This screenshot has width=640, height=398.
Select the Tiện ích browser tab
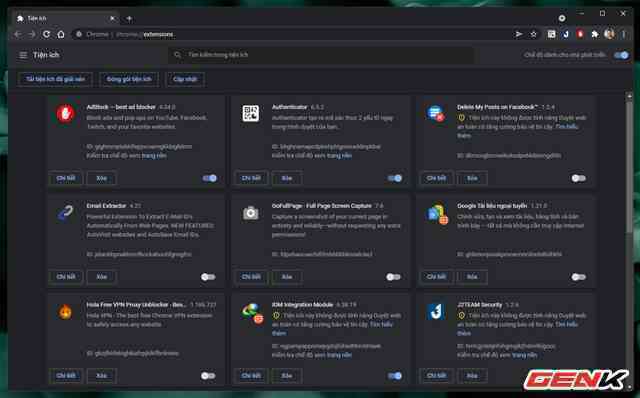tap(65, 18)
